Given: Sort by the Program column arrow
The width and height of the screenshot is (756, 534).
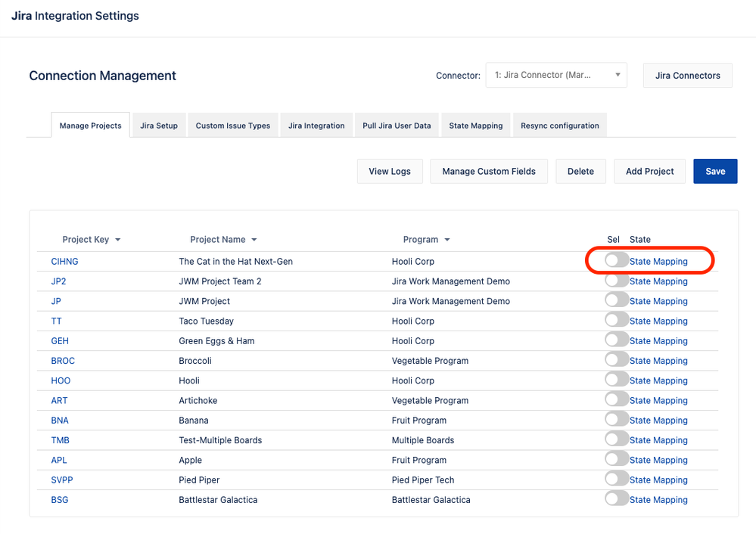Looking at the screenshot, I should tap(447, 240).
